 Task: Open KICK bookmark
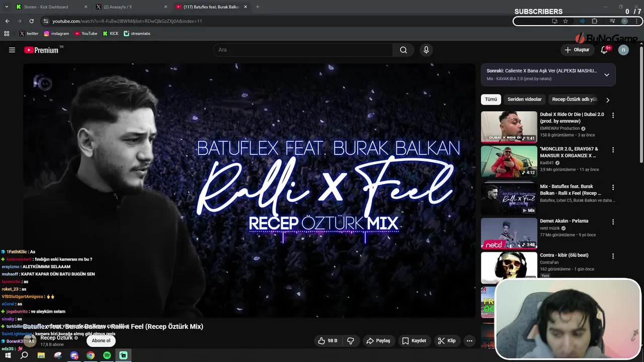[111, 34]
